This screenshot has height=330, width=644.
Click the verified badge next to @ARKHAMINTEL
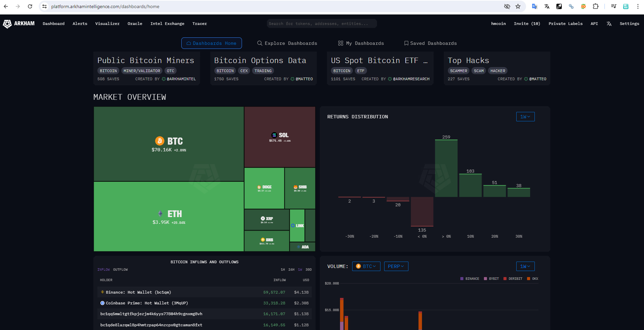(164, 79)
